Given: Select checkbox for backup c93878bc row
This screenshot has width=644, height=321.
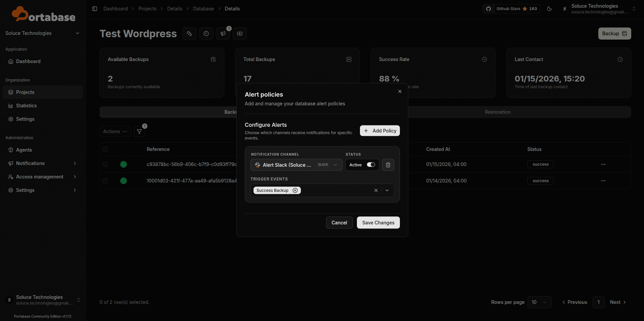Looking at the screenshot, I should tap(105, 164).
